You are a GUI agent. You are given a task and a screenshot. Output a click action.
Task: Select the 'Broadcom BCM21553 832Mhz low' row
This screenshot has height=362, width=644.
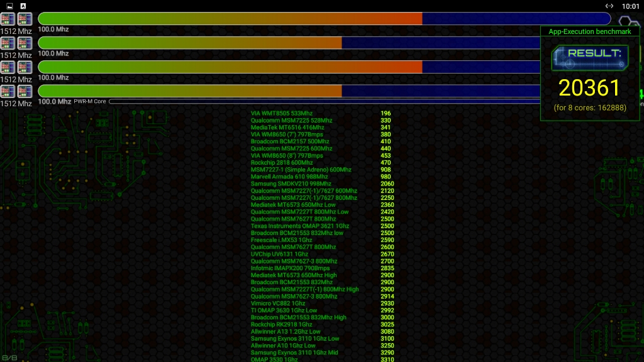pyautogui.click(x=323, y=233)
